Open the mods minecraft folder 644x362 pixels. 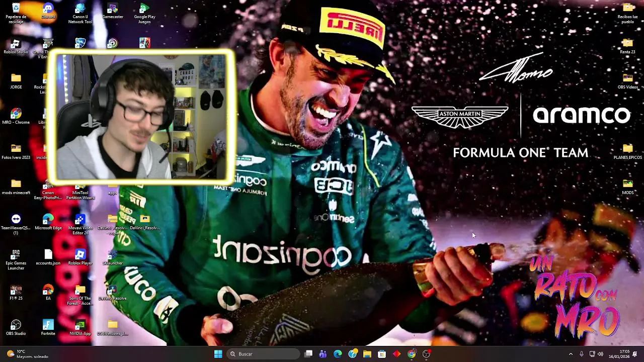click(x=16, y=187)
